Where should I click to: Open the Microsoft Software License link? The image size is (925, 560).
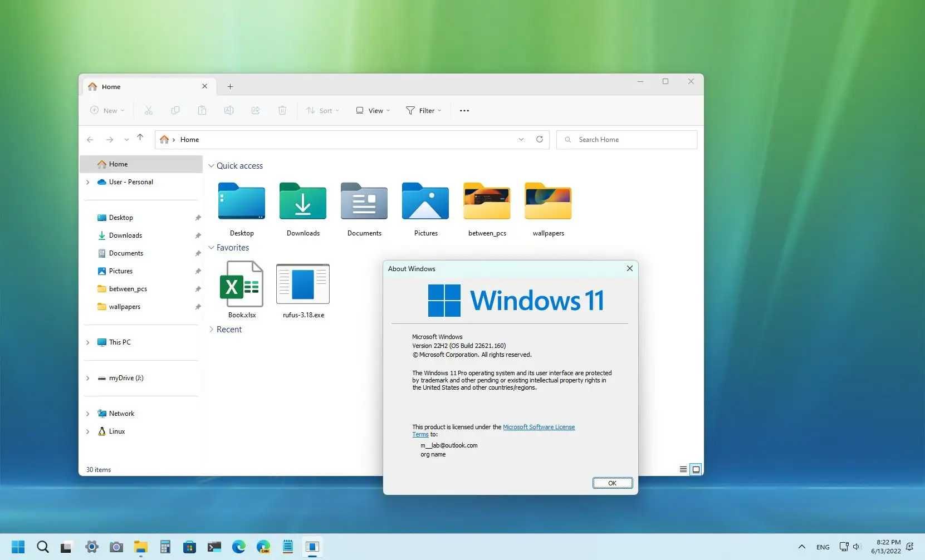click(x=539, y=427)
